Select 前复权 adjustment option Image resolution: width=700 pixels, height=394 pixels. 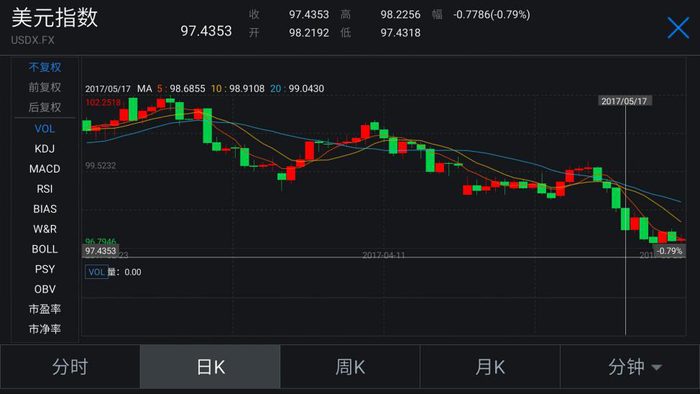(x=45, y=87)
